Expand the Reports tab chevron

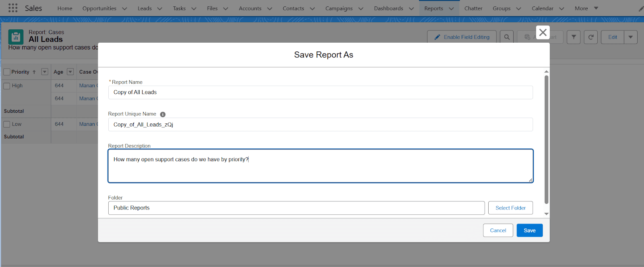click(451, 8)
